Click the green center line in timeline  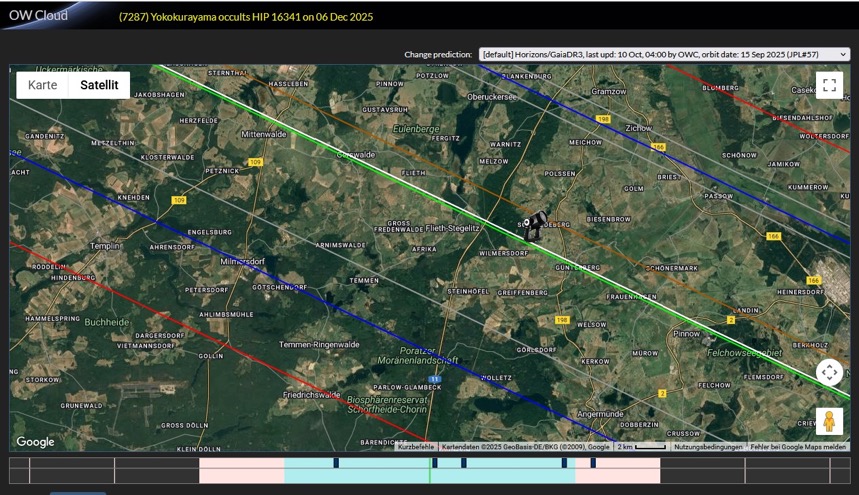click(430, 471)
